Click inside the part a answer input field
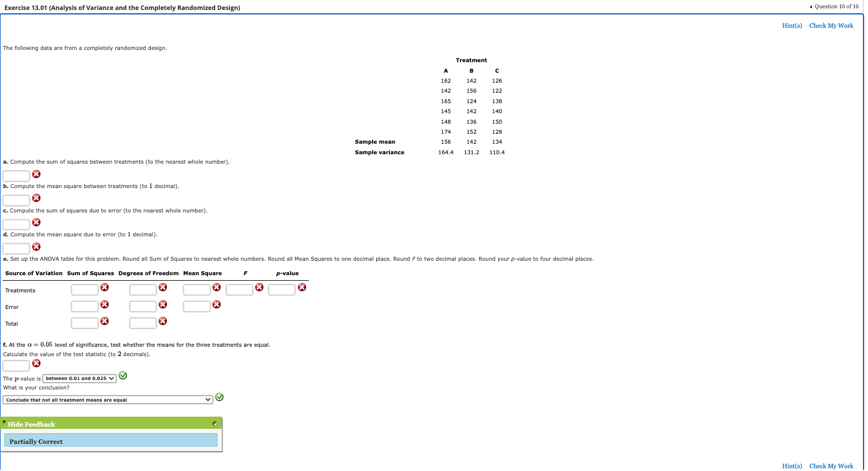 [x=16, y=175]
